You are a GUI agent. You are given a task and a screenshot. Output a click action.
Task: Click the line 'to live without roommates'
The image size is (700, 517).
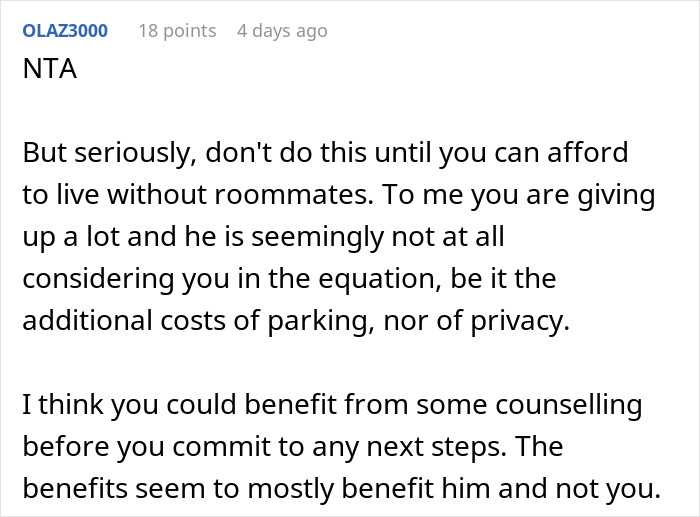(x=339, y=195)
